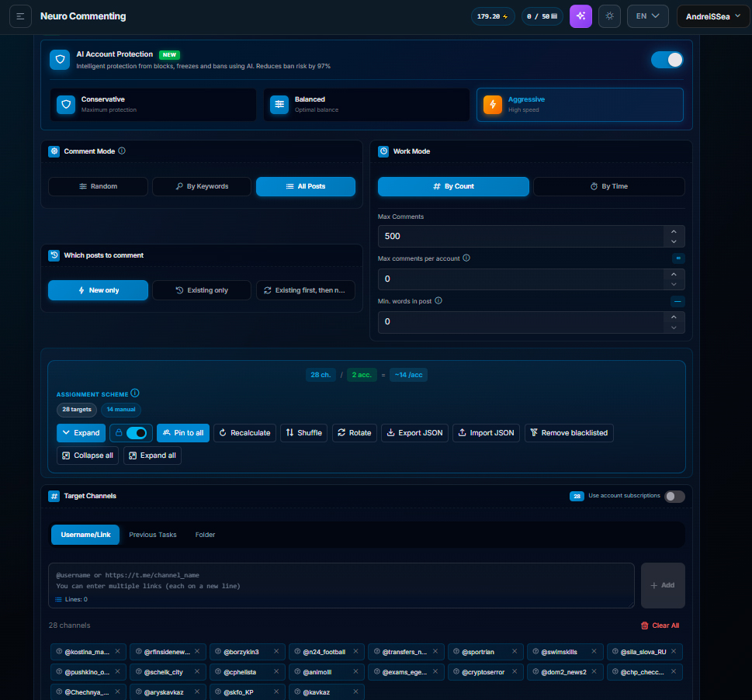Choose Random comment mode
This screenshot has width=752, height=700.
click(x=98, y=186)
